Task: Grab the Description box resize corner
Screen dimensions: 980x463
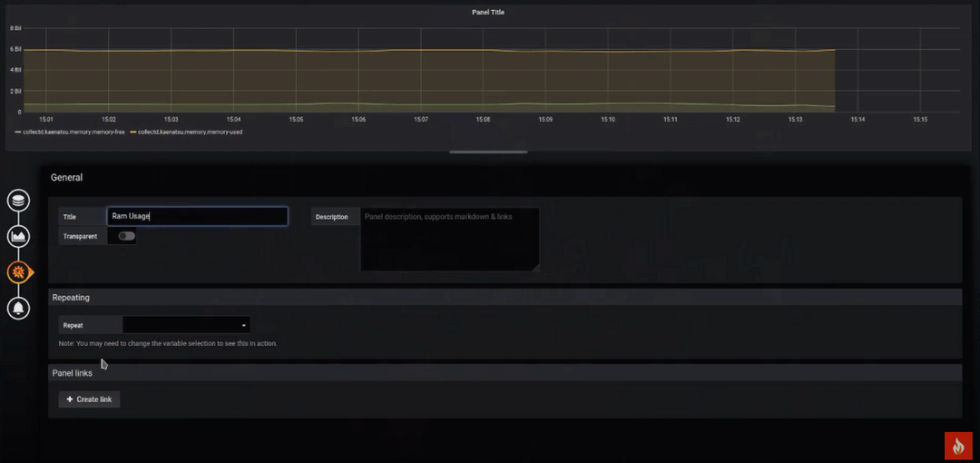Action: click(x=535, y=268)
